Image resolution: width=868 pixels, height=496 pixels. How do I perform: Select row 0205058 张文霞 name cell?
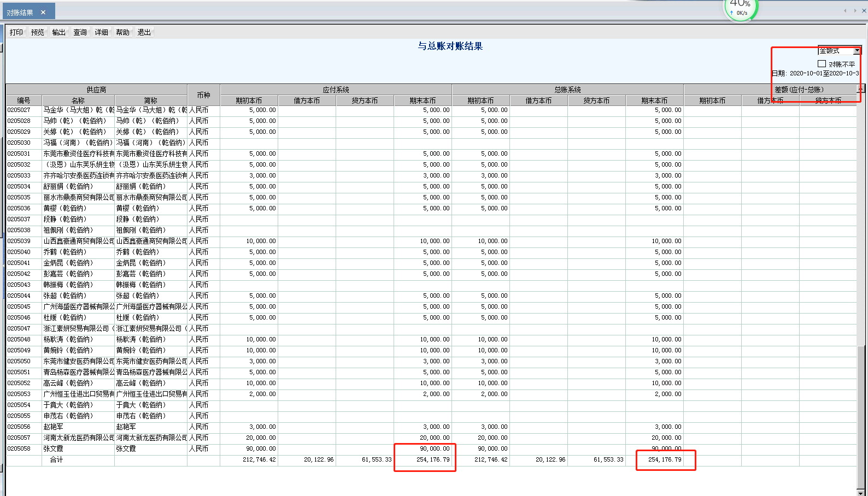coord(78,448)
